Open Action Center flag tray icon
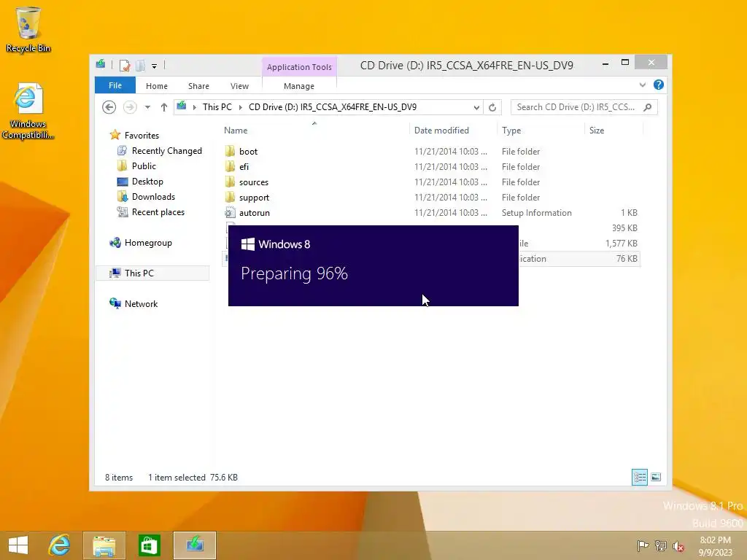This screenshot has width=747, height=560. pos(643,545)
